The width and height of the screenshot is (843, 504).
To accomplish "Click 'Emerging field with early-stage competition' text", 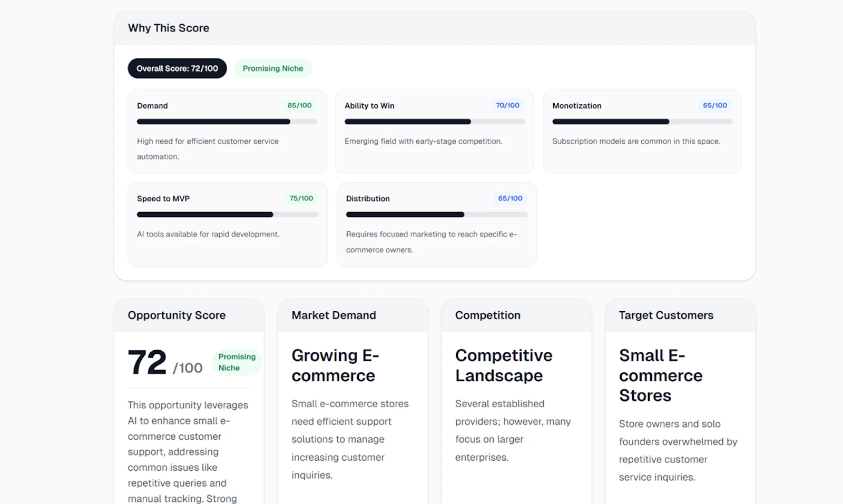I will click(424, 141).
